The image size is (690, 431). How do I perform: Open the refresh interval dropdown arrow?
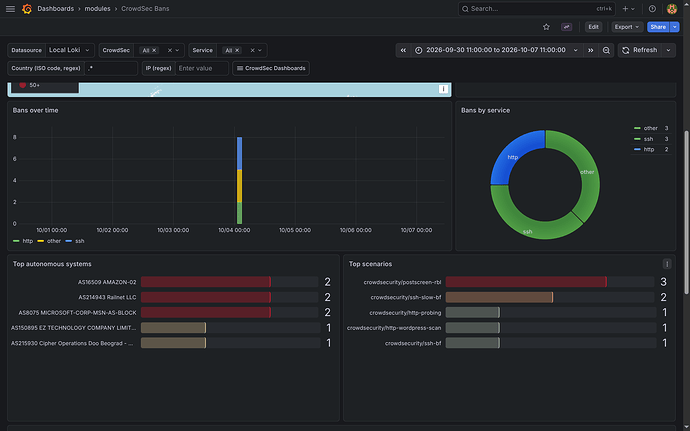click(668, 50)
